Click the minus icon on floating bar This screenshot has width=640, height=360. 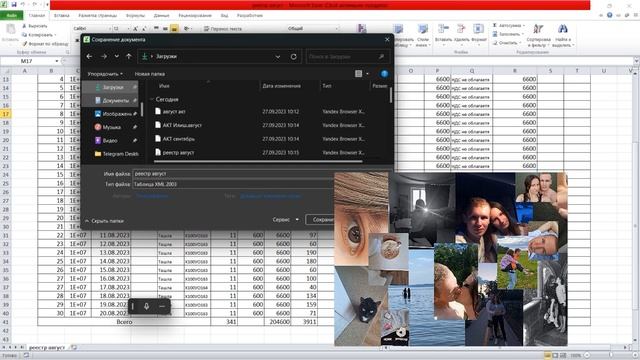pyautogui.click(x=162, y=306)
